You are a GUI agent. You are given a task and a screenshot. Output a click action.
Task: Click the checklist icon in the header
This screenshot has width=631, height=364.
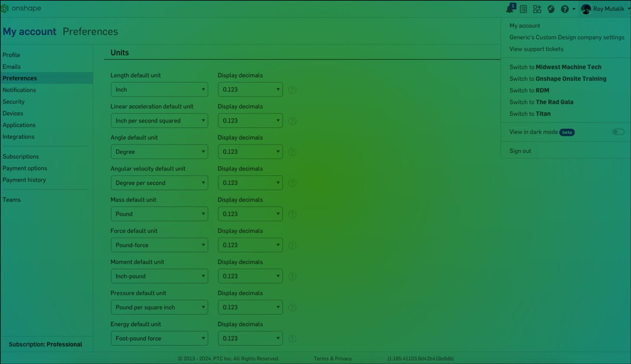[523, 9]
